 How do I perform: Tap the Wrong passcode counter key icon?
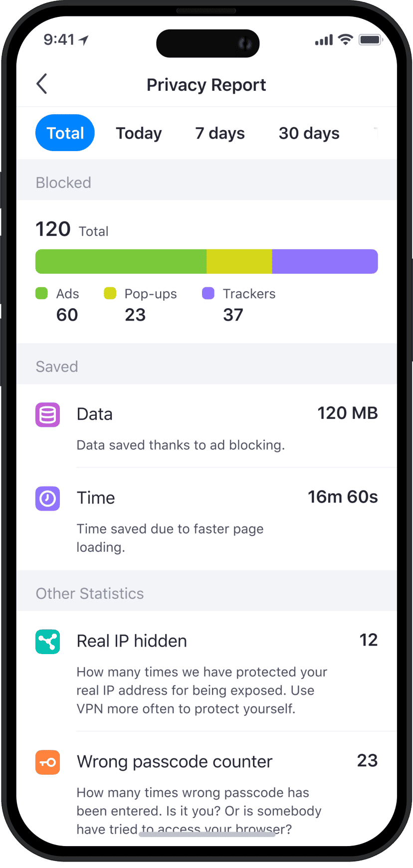pos(47,762)
